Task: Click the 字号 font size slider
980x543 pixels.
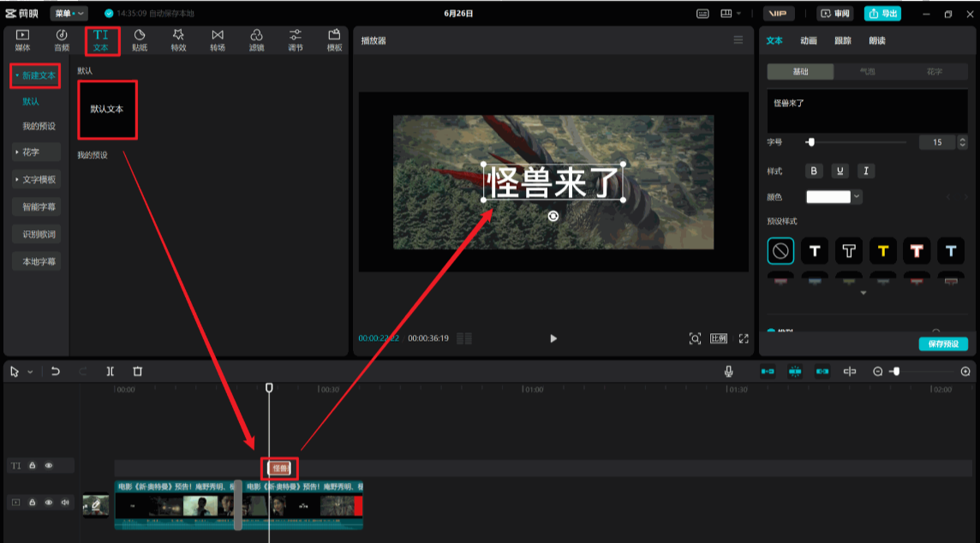Action: click(x=857, y=142)
